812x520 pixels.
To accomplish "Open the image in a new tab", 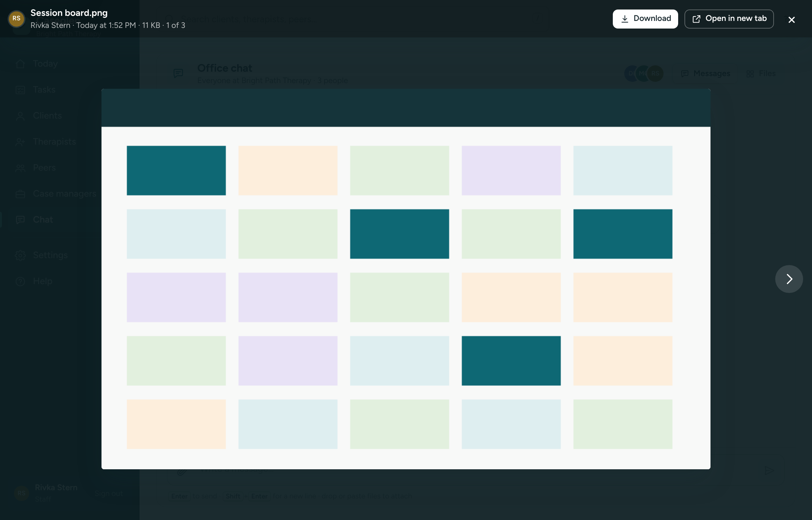I will (x=729, y=19).
